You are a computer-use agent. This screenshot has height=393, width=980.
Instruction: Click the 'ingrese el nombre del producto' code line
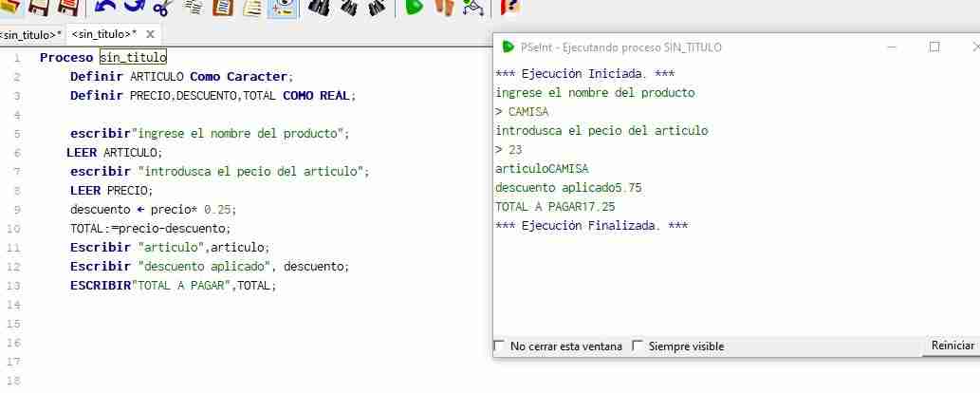coord(210,133)
